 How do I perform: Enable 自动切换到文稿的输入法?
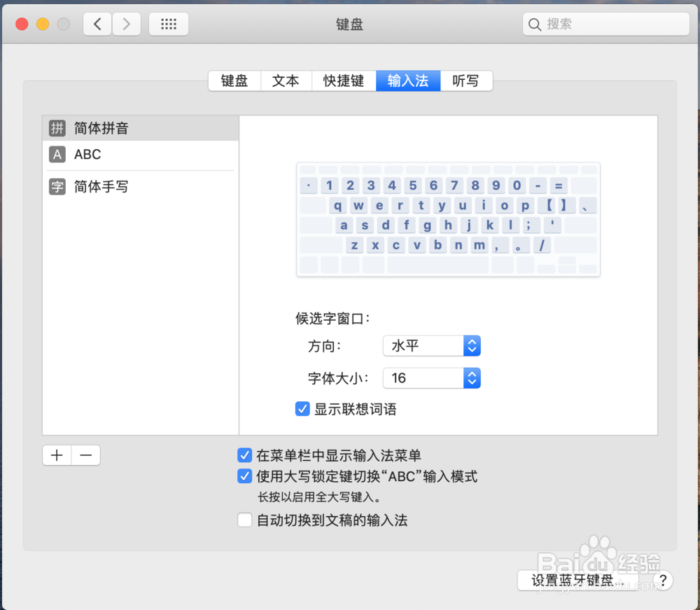244,520
